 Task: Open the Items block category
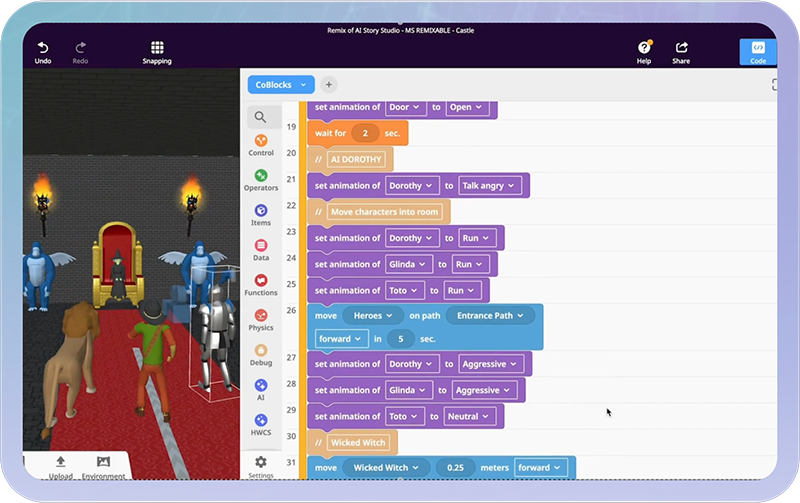(x=261, y=215)
